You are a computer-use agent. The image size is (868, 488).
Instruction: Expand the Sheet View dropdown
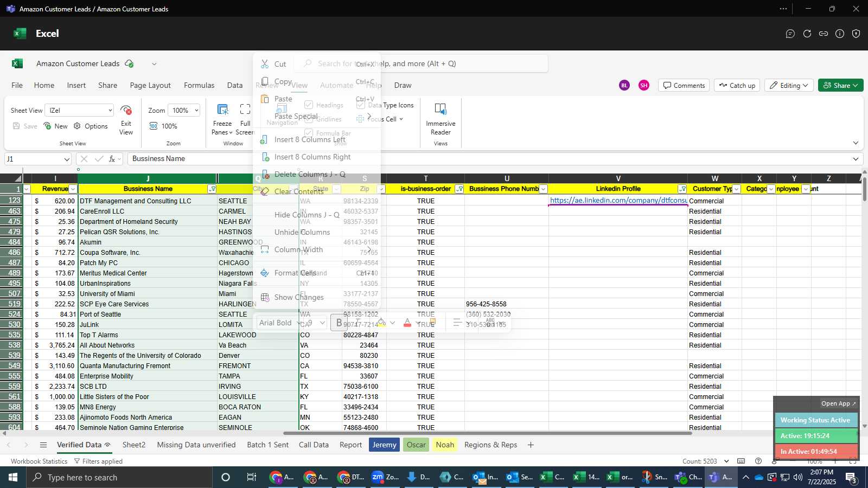[x=110, y=111]
